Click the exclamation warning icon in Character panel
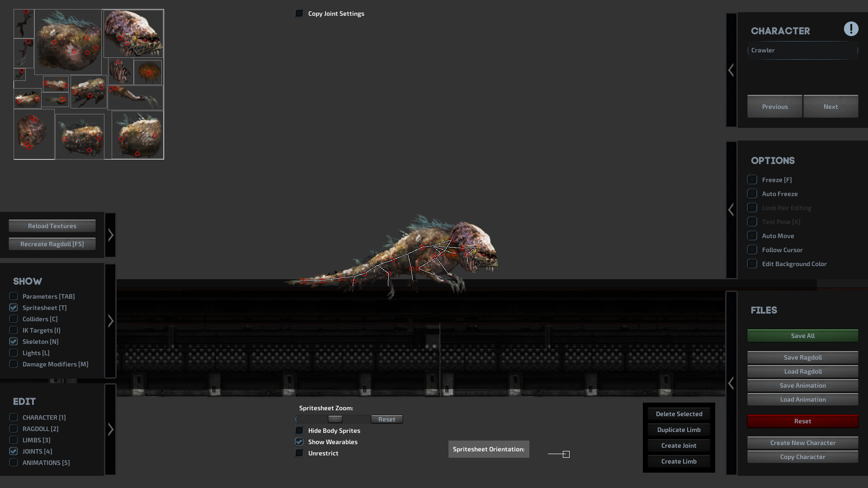The width and height of the screenshot is (868, 488). tap(851, 29)
